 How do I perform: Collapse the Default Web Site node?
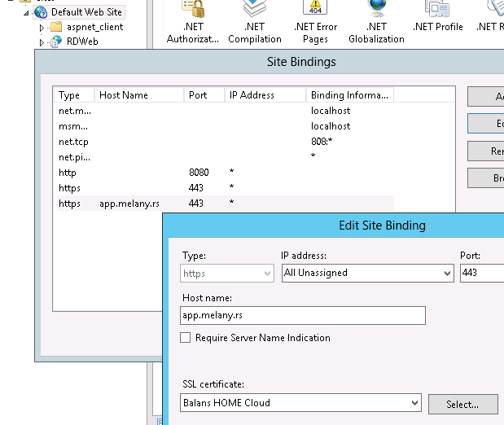point(27,13)
